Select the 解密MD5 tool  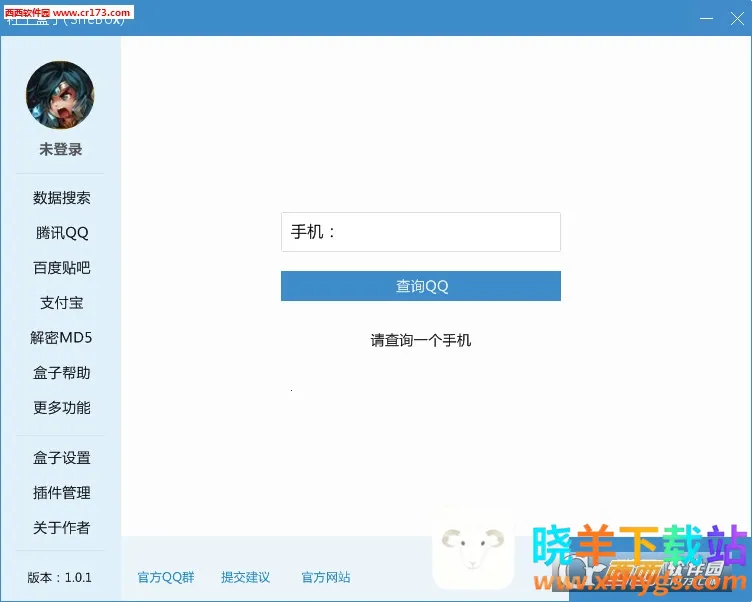pyautogui.click(x=61, y=338)
